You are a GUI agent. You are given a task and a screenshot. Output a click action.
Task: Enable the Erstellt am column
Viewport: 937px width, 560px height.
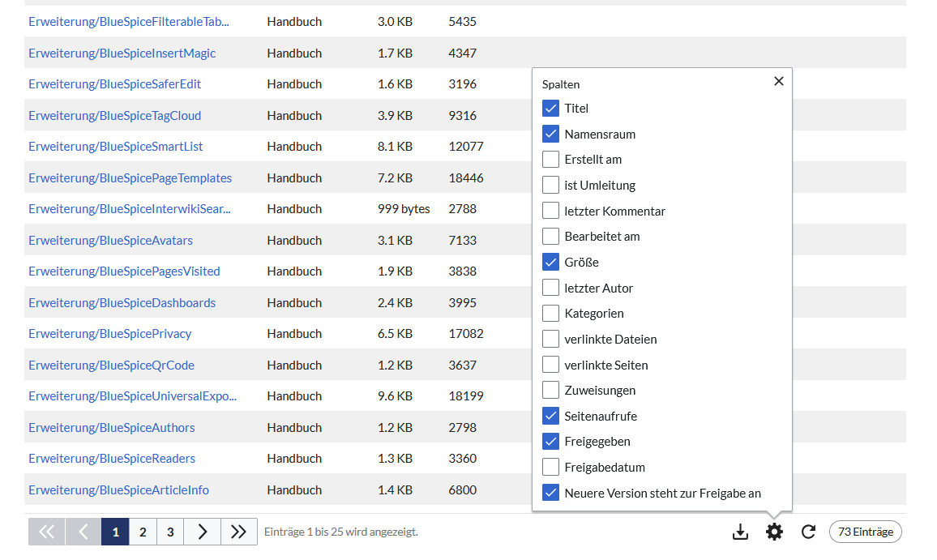click(x=551, y=160)
